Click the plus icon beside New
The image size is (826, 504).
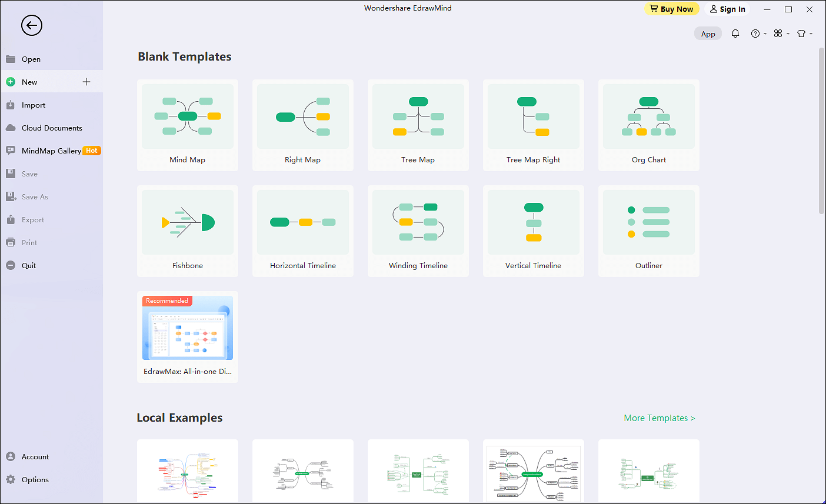click(86, 82)
